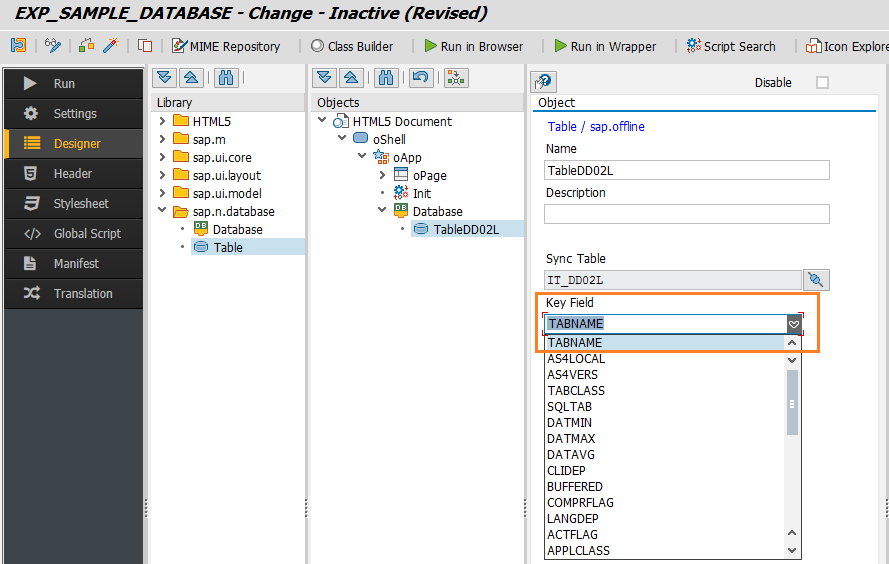Open Icon Explorer

(x=847, y=46)
